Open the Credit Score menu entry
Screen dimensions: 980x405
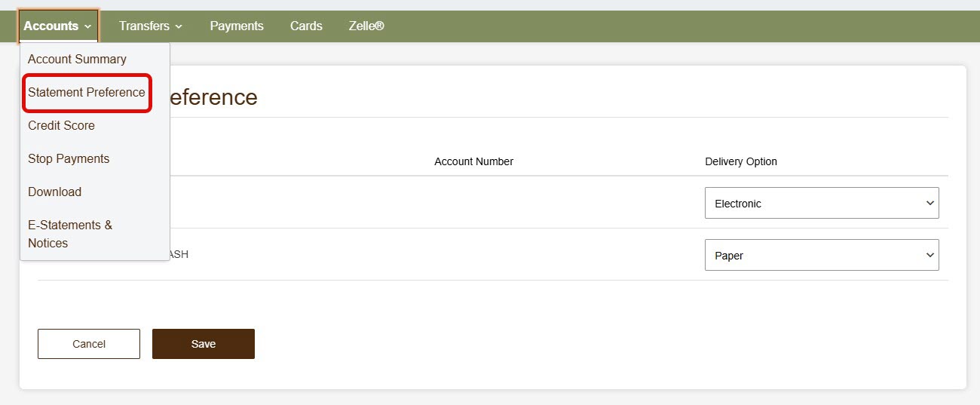click(61, 125)
